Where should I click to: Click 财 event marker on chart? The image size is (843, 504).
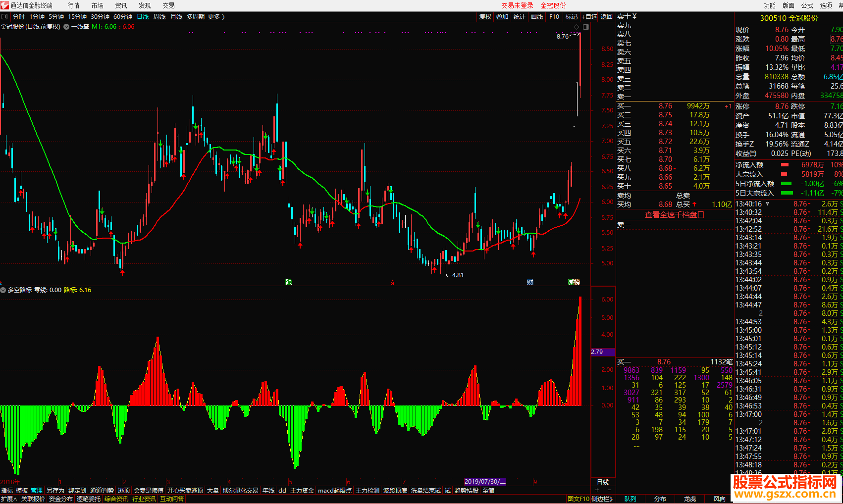pyautogui.click(x=530, y=282)
